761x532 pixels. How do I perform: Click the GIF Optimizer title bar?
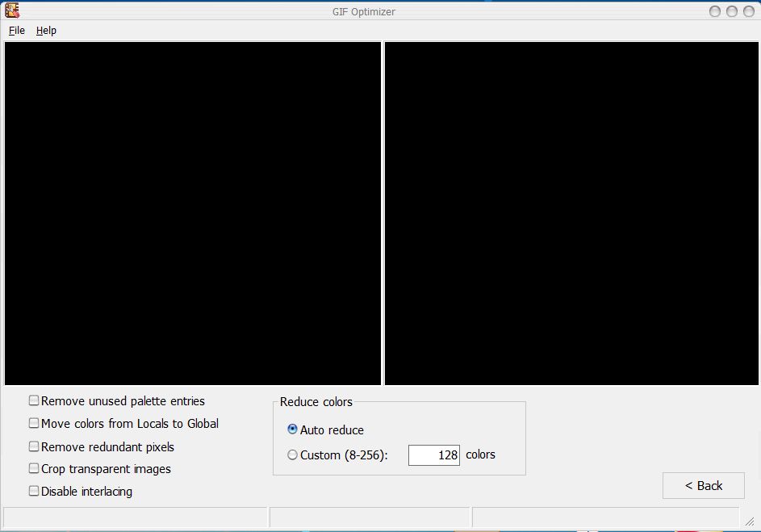[362, 10]
